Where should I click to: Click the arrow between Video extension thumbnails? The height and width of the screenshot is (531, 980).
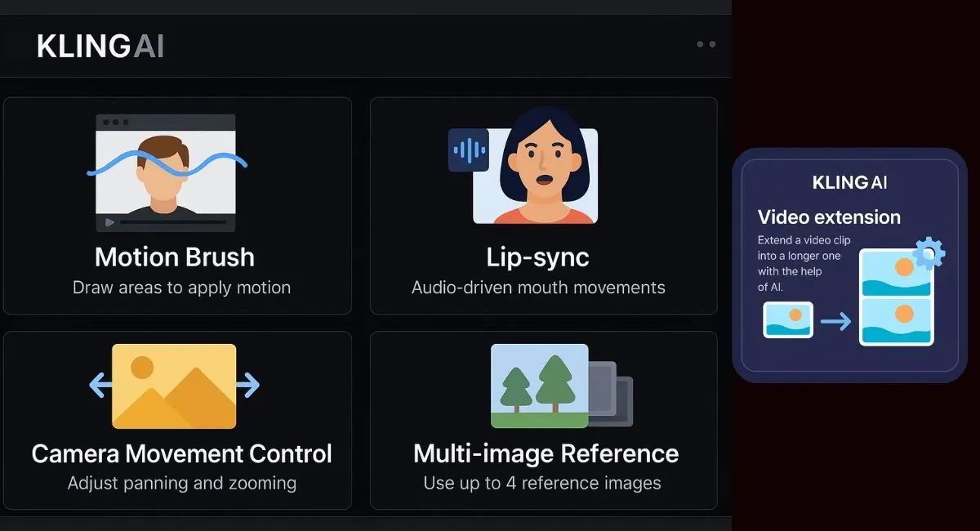(835, 322)
